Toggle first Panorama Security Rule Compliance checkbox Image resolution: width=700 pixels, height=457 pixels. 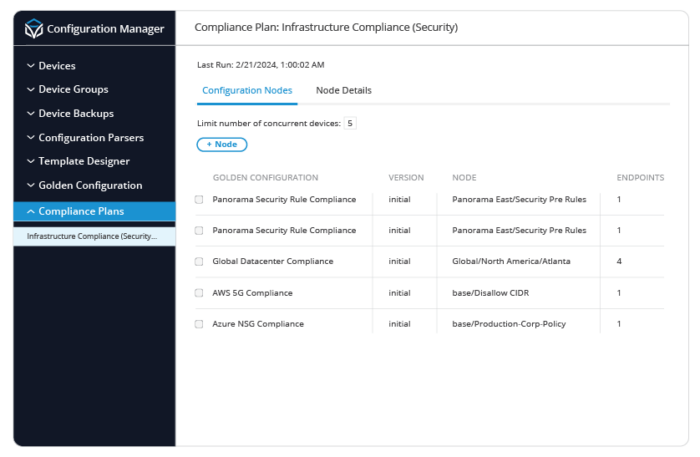199,200
